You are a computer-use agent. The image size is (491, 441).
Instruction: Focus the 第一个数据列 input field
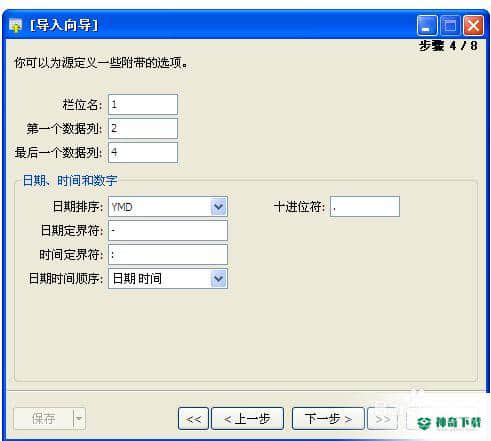[x=143, y=128]
